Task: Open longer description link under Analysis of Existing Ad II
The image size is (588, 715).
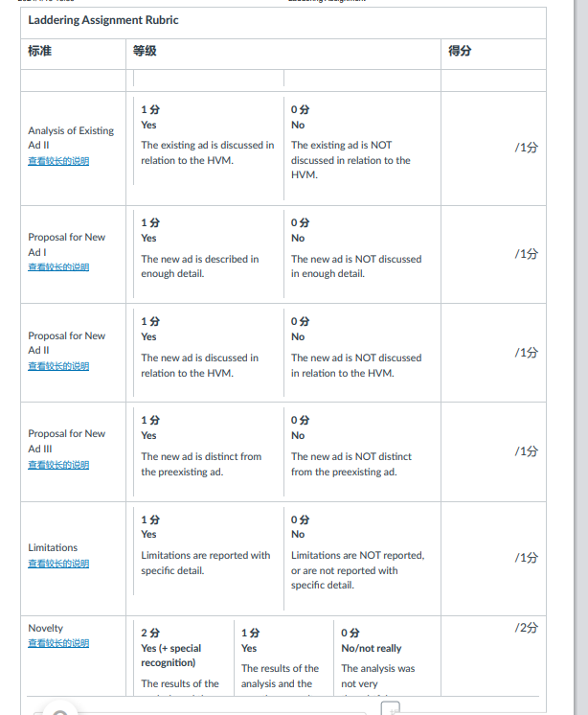Action: click(x=58, y=161)
